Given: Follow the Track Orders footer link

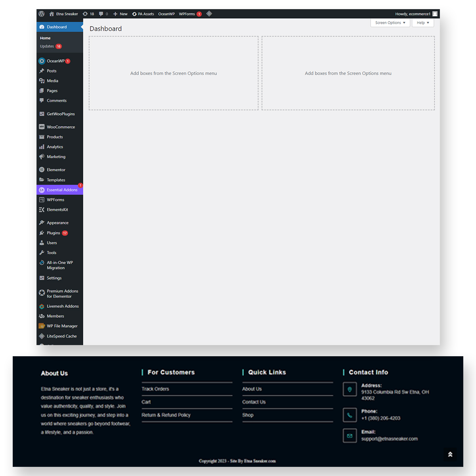Looking at the screenshot, I should tap(155, 389).
